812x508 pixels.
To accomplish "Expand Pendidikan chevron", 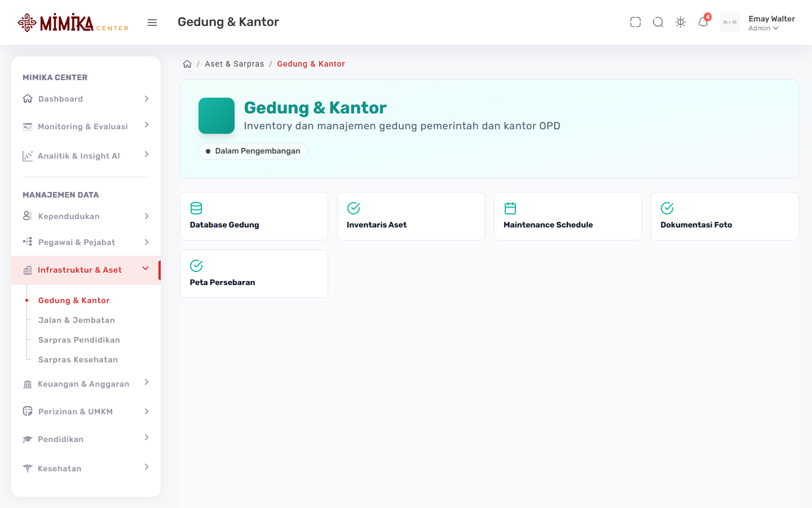I will (147, 437).
